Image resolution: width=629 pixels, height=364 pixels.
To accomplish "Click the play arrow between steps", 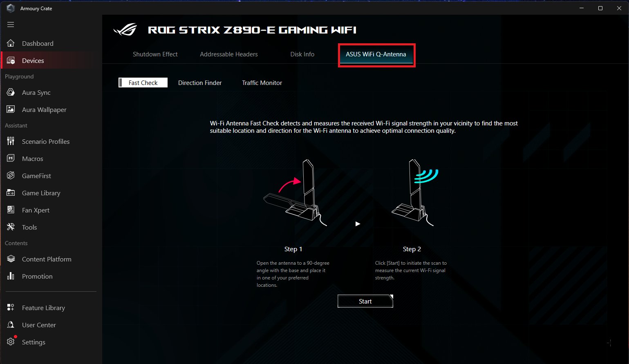I will click(x=358, y=224).
